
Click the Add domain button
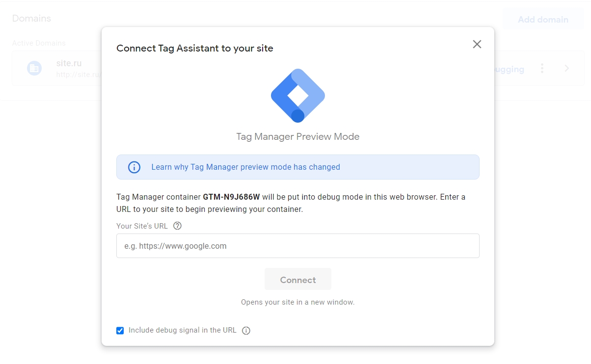pyautogui.click(x=542, y=20)
